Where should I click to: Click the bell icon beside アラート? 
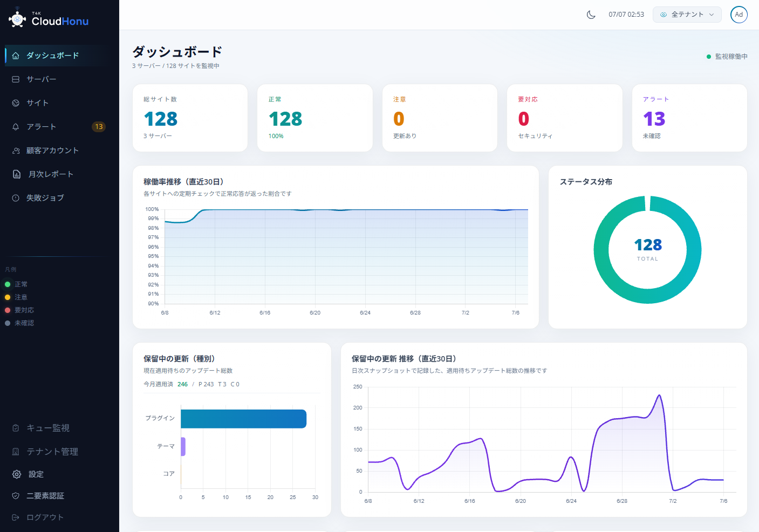tap(16, 127)
